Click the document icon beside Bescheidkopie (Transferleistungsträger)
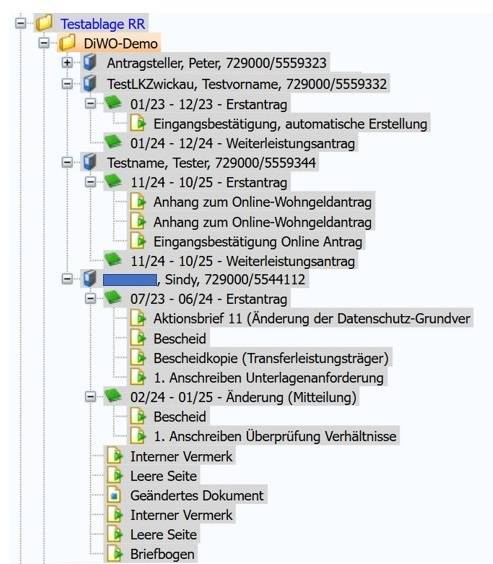This screenshot has height=564, width=493. pos(138,358)
